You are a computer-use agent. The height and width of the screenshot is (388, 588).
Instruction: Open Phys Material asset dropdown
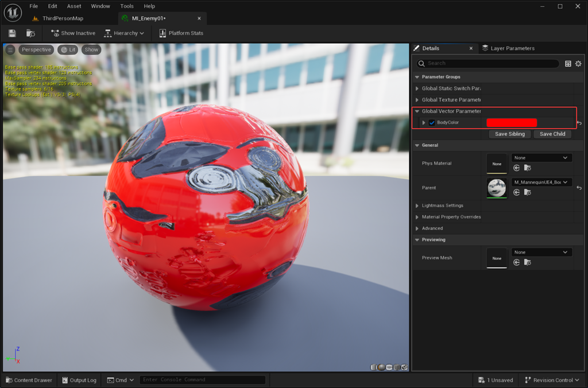coord(541,158)
